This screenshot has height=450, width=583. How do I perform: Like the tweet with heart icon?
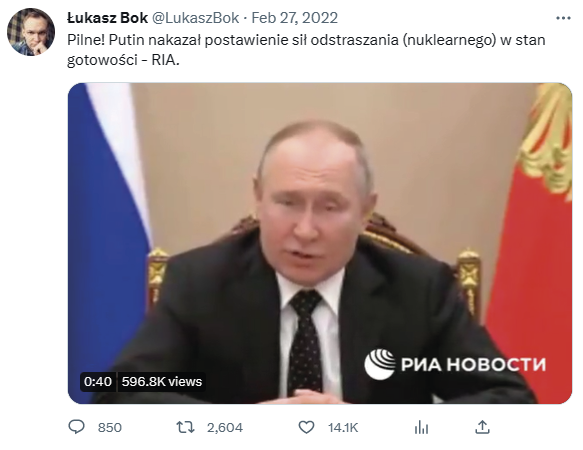pos(306,427)
